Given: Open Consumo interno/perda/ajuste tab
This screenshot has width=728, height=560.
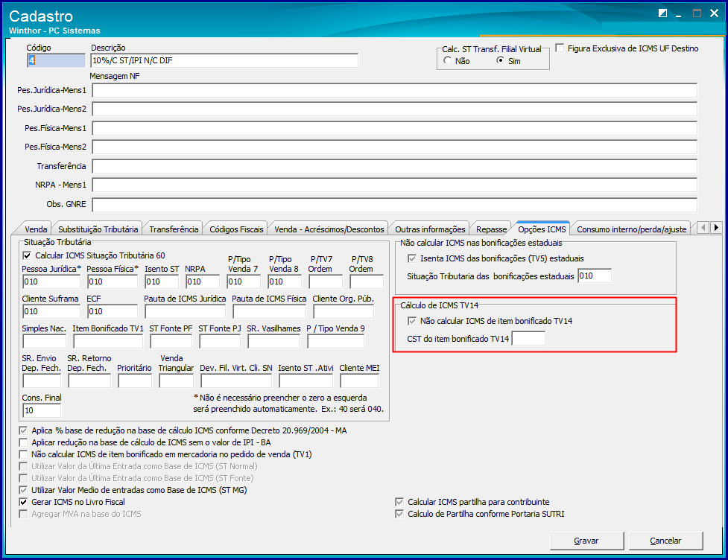Looking at the screenshot, I should pyautogui.click(x=631, y=229).
